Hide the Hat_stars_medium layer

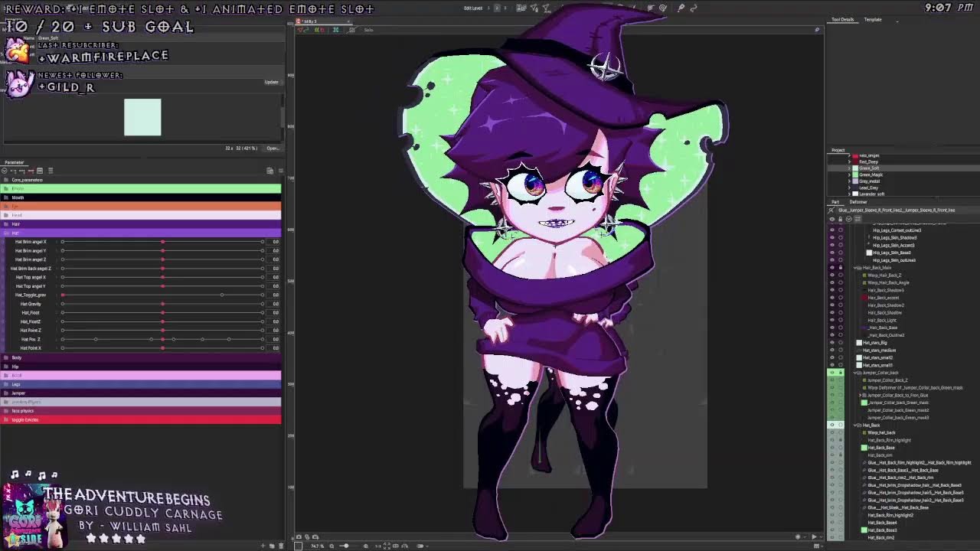832,350
